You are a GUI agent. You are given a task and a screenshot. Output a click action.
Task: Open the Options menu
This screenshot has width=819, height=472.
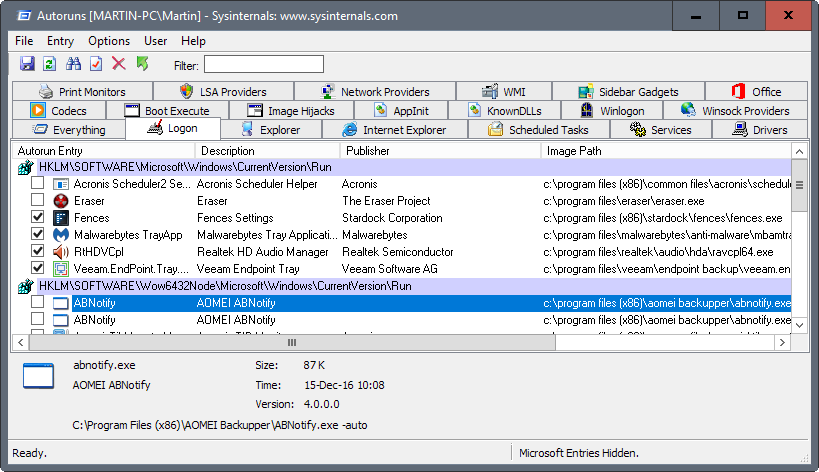[x=109, y=41]
